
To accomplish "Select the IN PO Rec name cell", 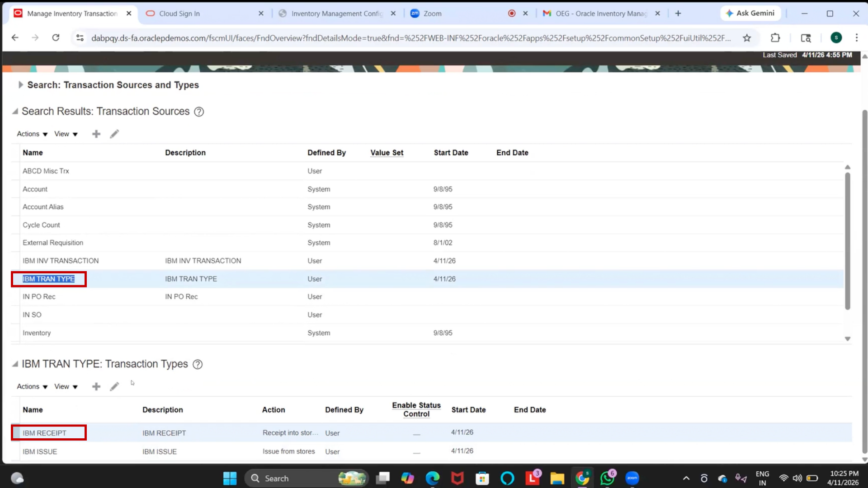I will (39, 296).
